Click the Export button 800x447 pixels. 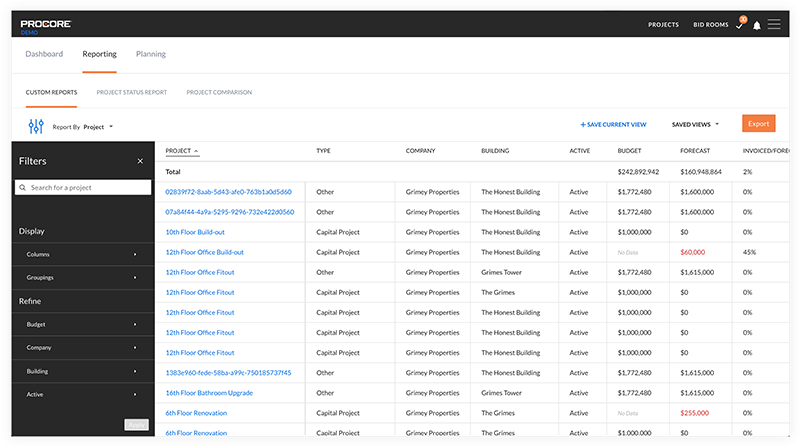point(759,123)
